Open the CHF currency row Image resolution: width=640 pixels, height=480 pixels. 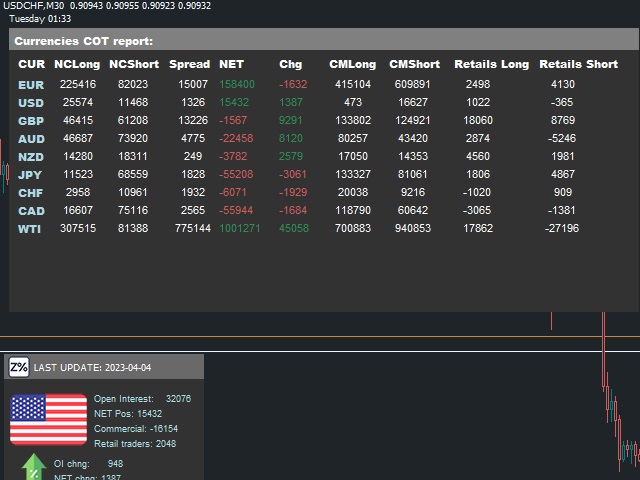pyautogui.click(x=31, y=193)
